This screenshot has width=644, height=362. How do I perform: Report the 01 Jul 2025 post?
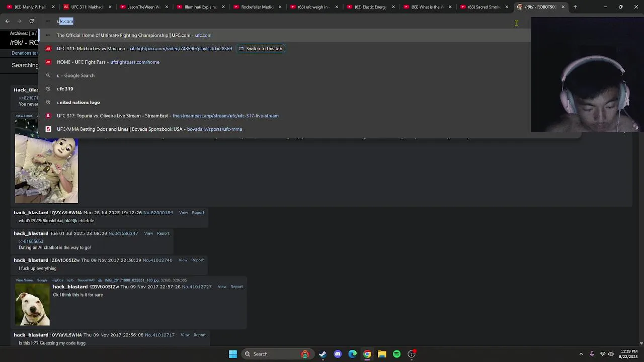[x=164, y=233]
